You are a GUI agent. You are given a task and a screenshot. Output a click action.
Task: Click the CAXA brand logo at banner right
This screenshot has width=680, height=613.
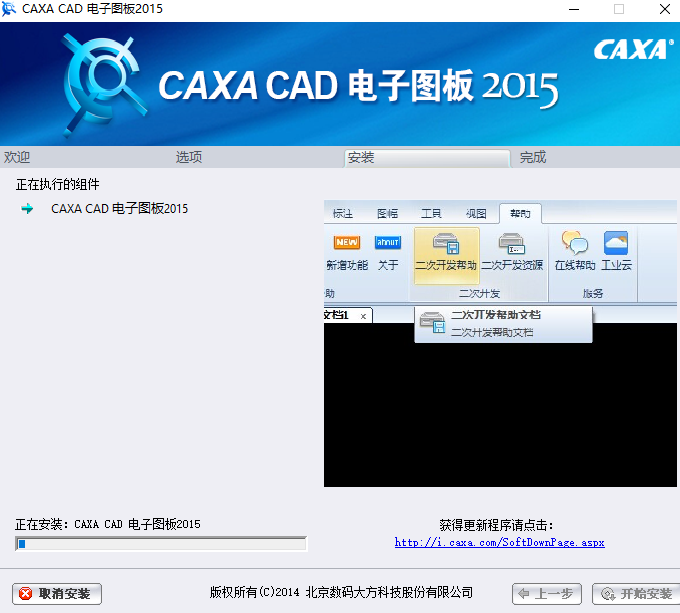pos(634,49)
